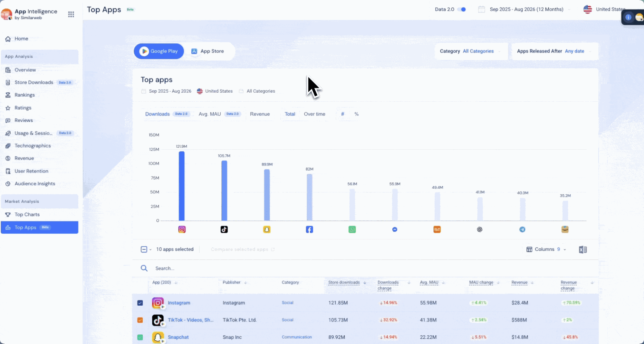644x344 pixels.
Task: Click the Instagram bar in the chart
Action: (x=182, y=186)
